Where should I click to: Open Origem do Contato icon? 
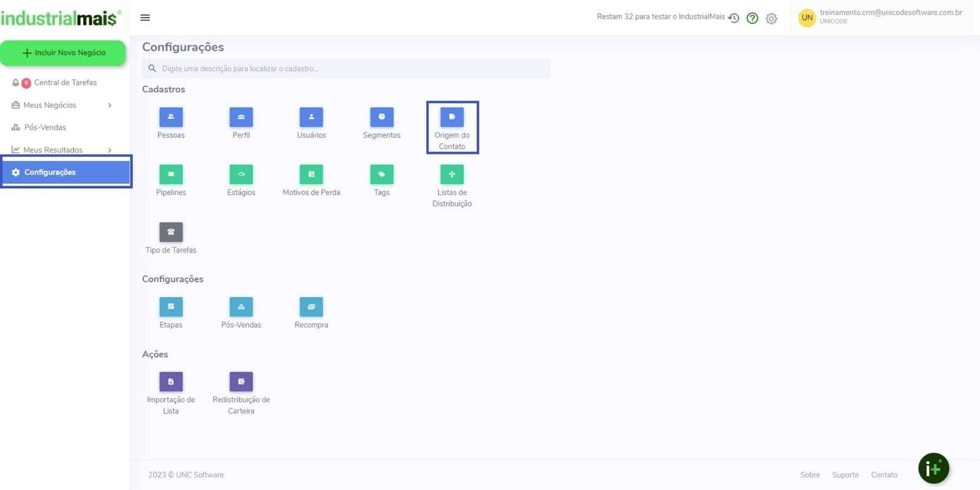452,117
